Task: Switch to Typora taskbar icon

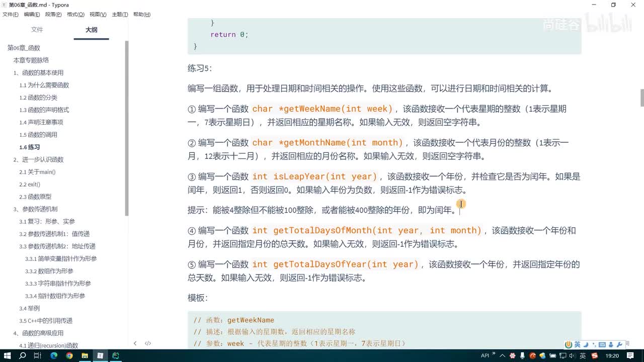Action: coord(100,355)
